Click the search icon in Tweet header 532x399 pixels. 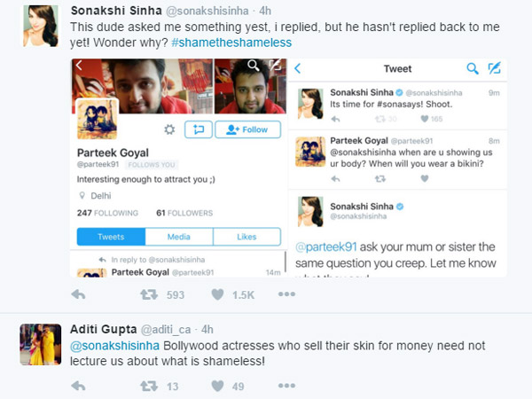(x=473, y=68)
